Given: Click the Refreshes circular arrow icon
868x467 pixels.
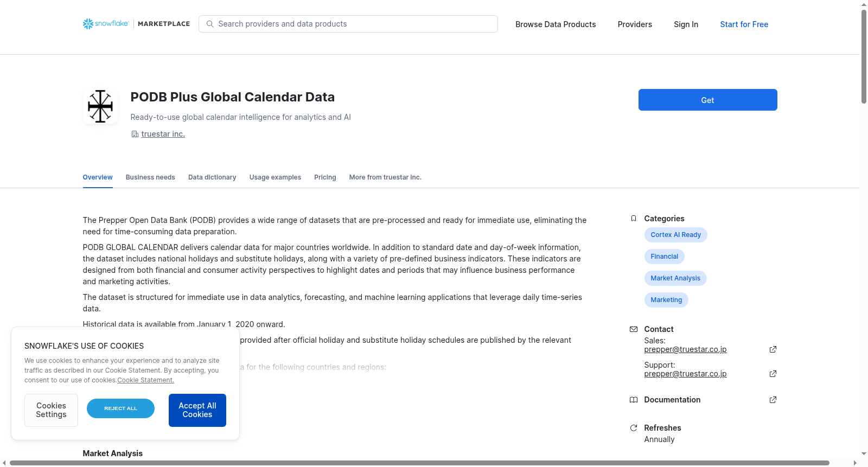Looking at the screenshot, I should [634, 428].
